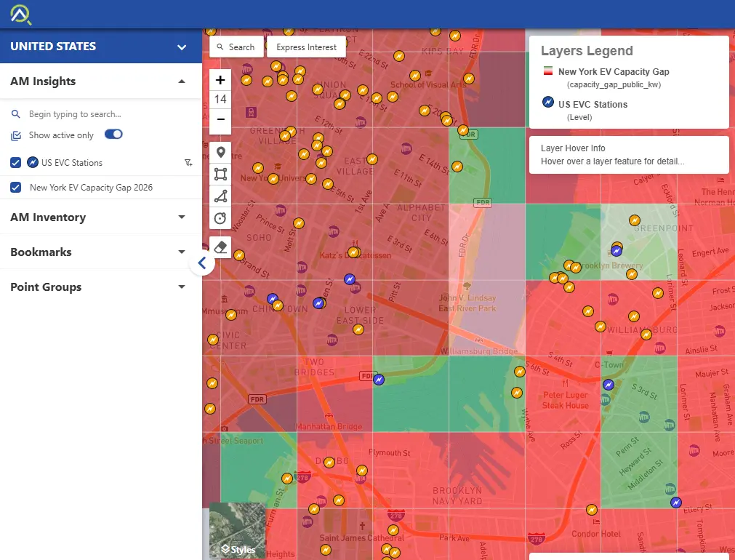Uncheck the US EVC Stations layer
Image resolution: width=735 pixels, height=560 pixels.
click(16, 163)
